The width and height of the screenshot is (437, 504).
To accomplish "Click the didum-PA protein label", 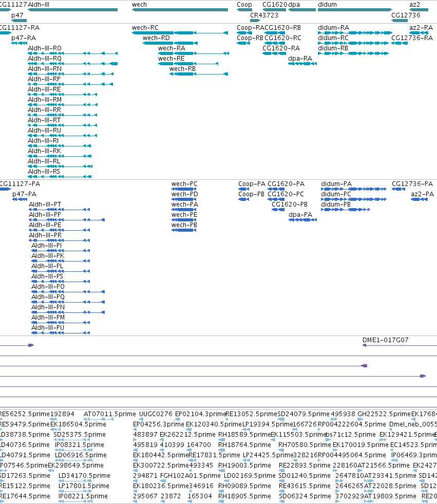I will (336, 184).
